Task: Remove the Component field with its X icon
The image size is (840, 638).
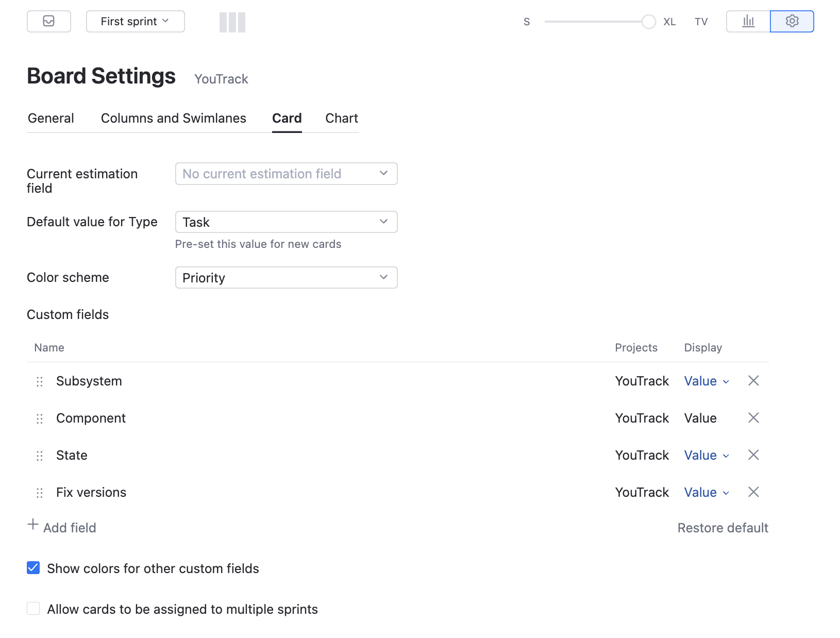Action: tap(753, 418)
